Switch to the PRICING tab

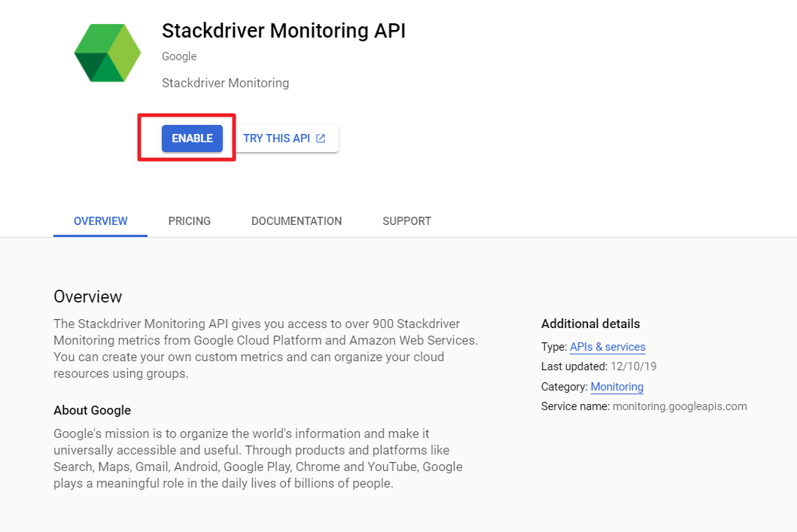point(189,221)
